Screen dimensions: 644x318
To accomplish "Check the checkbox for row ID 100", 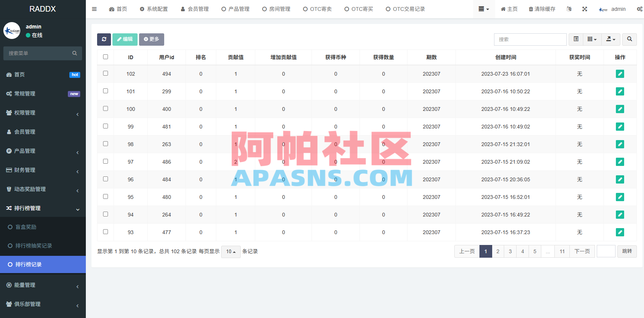I will pyautogui.click(x=105, y=109).
